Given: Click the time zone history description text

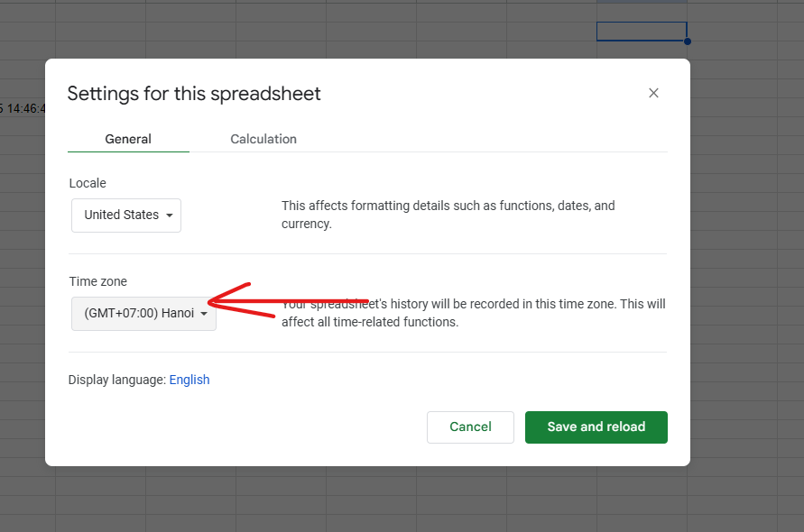Looking at the screenshot, I should [x=473, y=313].
